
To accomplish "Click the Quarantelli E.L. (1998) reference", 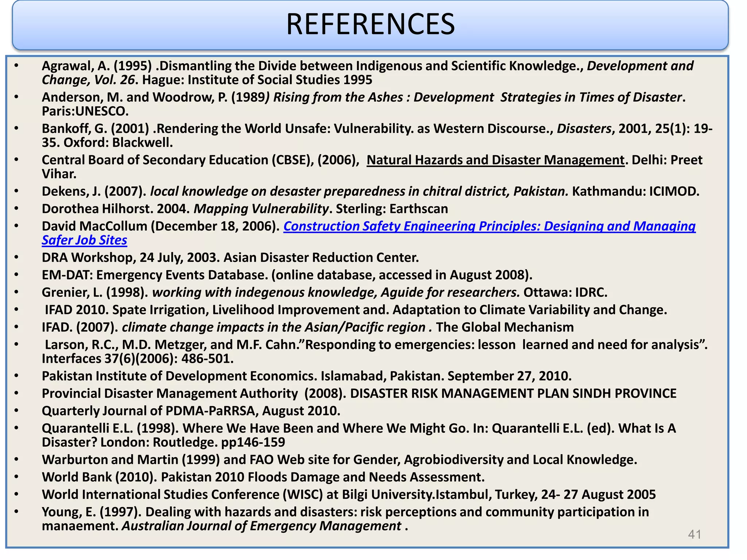I will [x=359, y=428].
